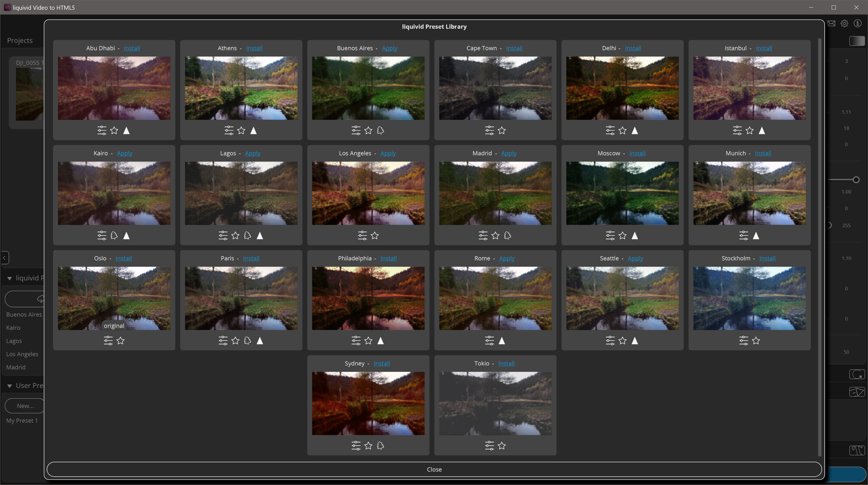The image size is (868, 485).
Task: Click the Install link for the Cape Town preset
Action: click(514, 48)
